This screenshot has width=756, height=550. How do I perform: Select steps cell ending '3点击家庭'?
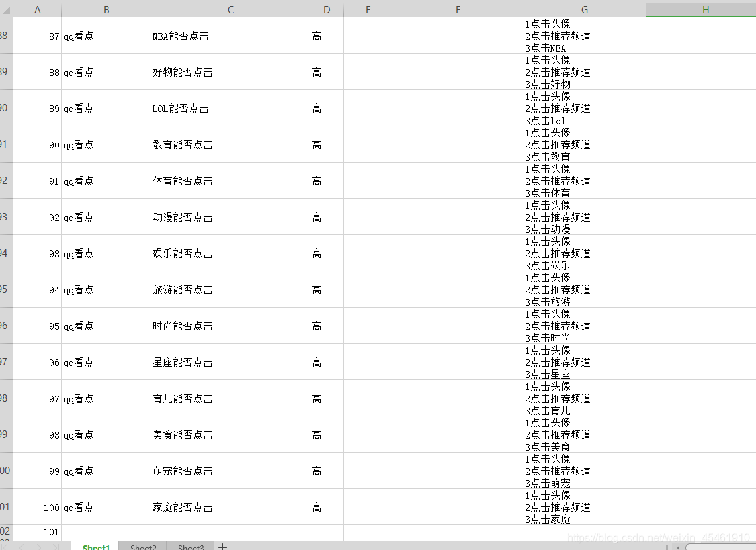pyautogui.click(x=585, y=507)
